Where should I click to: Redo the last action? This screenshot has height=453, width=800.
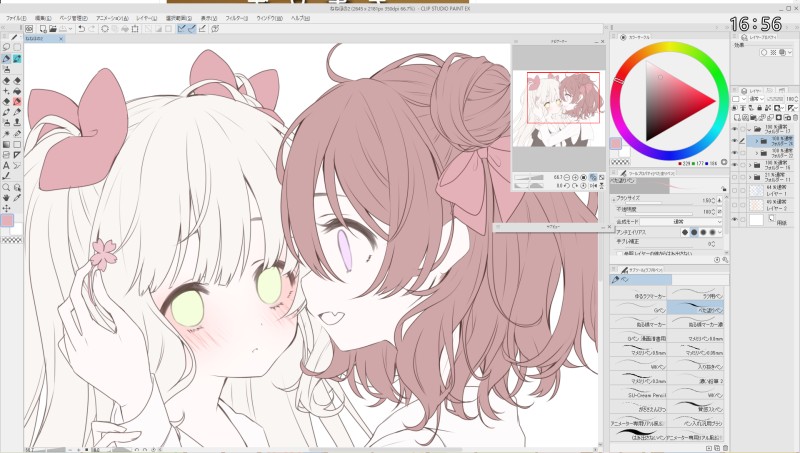[92, 29]
